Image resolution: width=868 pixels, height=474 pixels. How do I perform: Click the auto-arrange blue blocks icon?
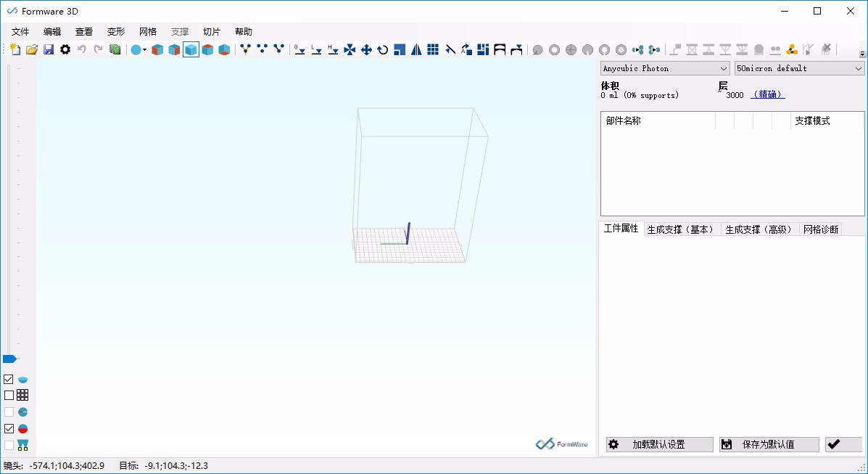(x=483, y=50)
